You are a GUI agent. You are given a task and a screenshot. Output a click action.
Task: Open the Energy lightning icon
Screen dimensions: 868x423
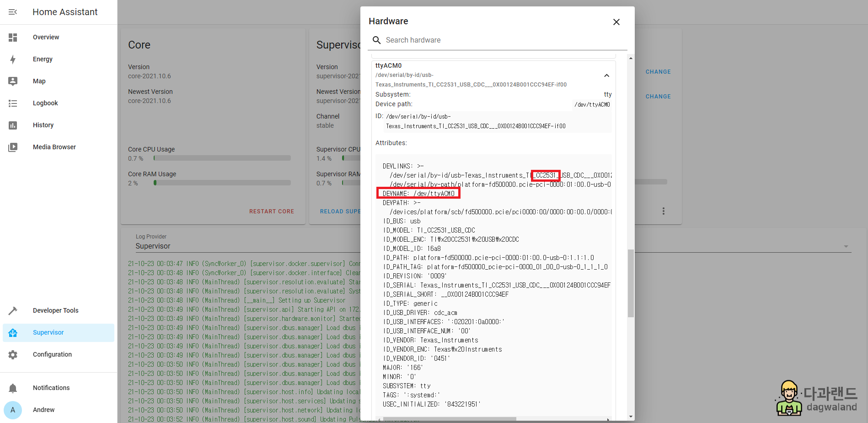pyautogui.click(x=13, y=60)
